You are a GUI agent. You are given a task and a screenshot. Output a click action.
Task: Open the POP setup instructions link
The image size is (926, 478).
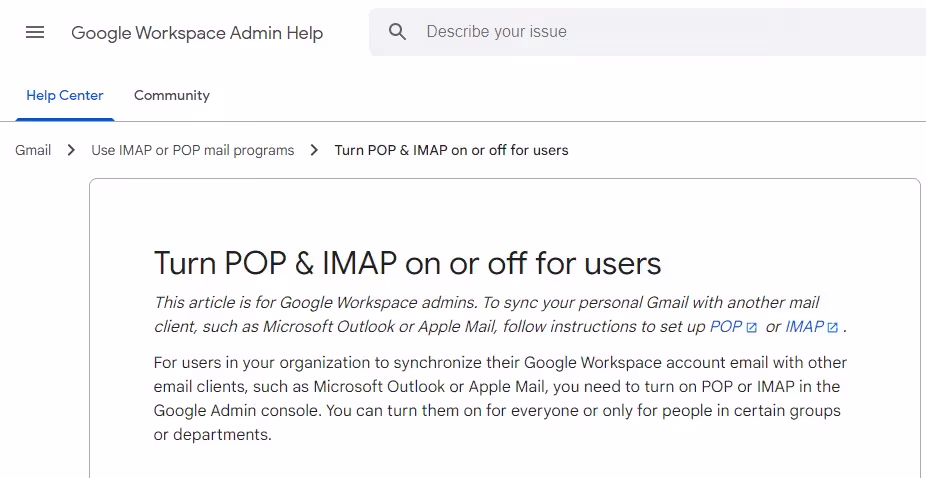(x=726, y=327)
